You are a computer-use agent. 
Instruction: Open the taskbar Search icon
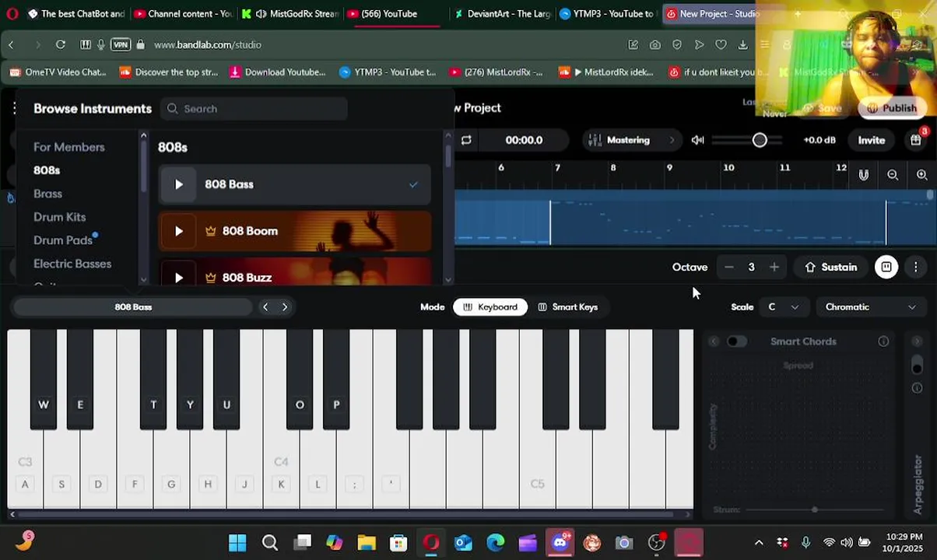pyautogui.click(x=270, y=542)
